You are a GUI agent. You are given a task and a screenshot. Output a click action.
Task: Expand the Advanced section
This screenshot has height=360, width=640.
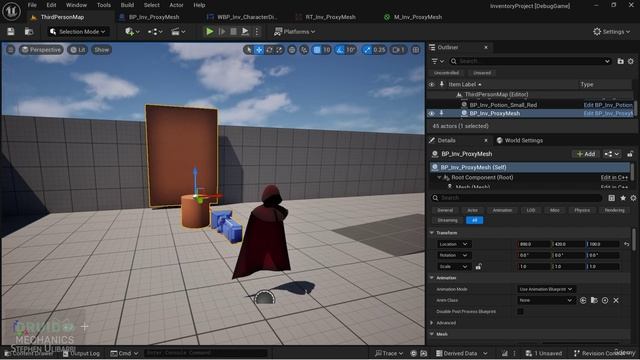coord(432,323)
